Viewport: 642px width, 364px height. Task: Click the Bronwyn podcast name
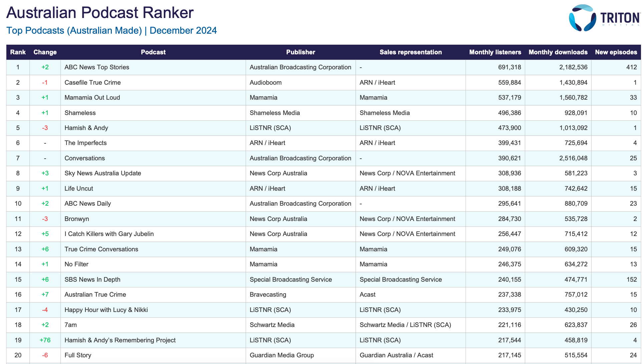[77, 219]
